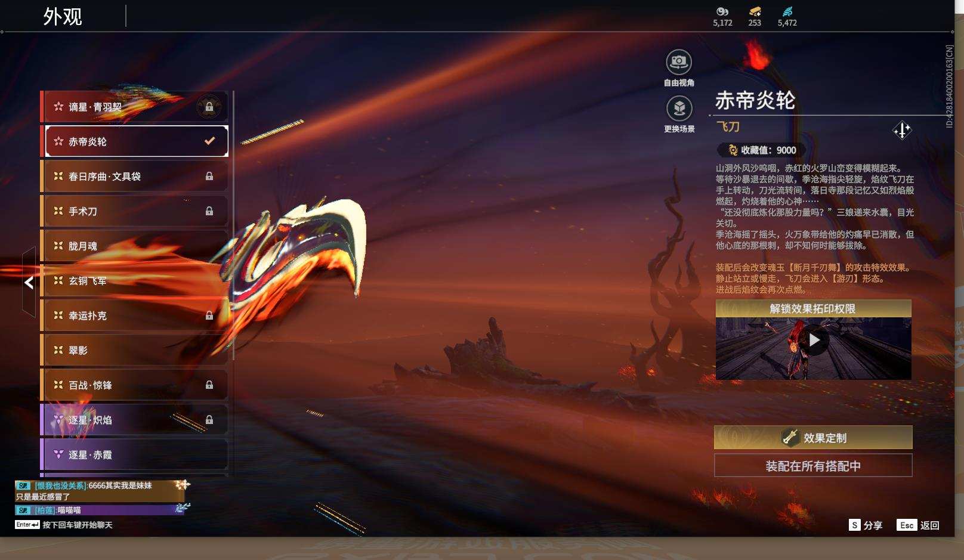Click the 收藏值: 9000 text
This screenshot has width=964, height=560.
click(768, 150)
